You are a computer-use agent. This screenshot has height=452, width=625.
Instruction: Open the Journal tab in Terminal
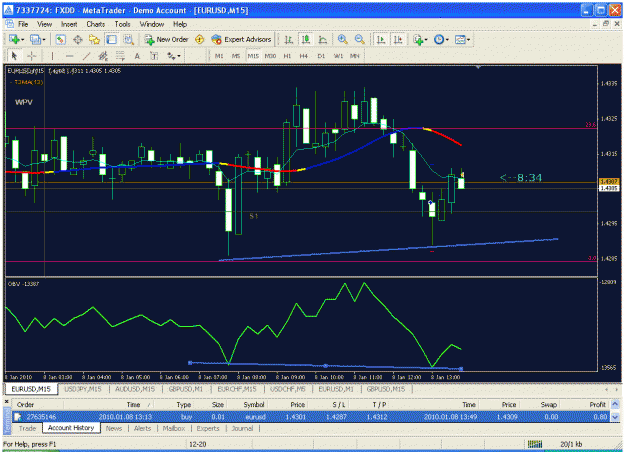pos(242,428)
